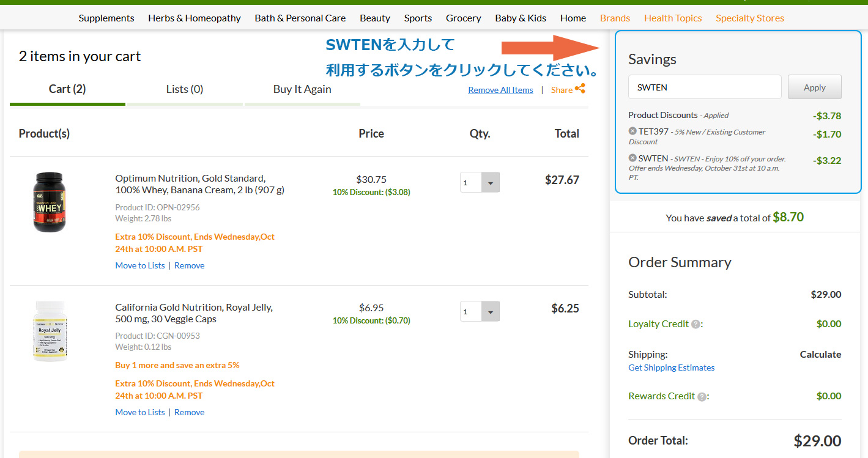Screen dimensions: 868x458
Task: Click the Order Total $29.00 value
Action: pos(817,441)
